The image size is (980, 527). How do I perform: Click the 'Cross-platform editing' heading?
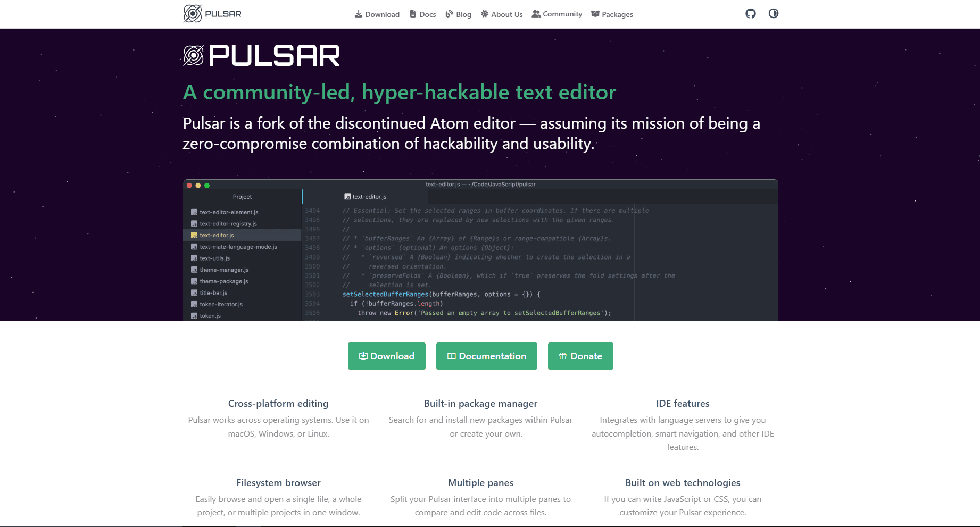(278, 404)
